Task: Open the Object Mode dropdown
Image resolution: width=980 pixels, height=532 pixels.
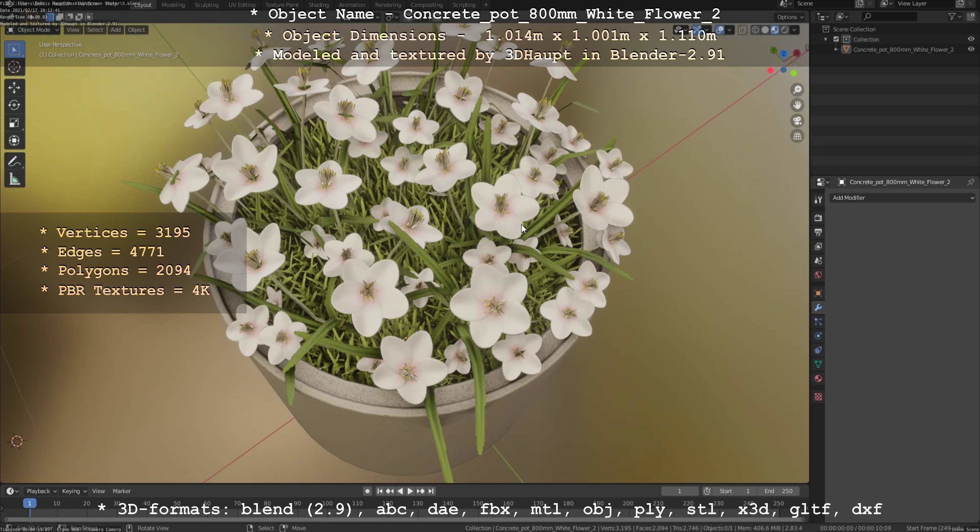Action: [33, 30]
